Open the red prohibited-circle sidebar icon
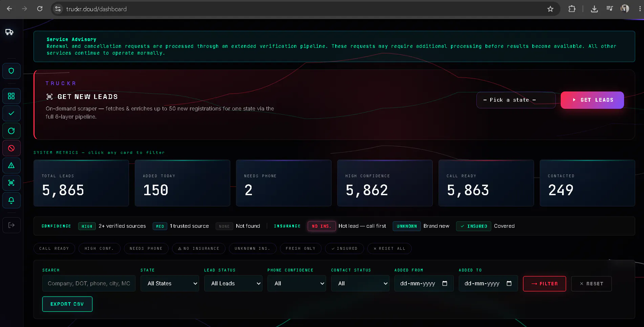Image resolution: width=644 pixels, height=327 pixels. (x=11, y=148)
